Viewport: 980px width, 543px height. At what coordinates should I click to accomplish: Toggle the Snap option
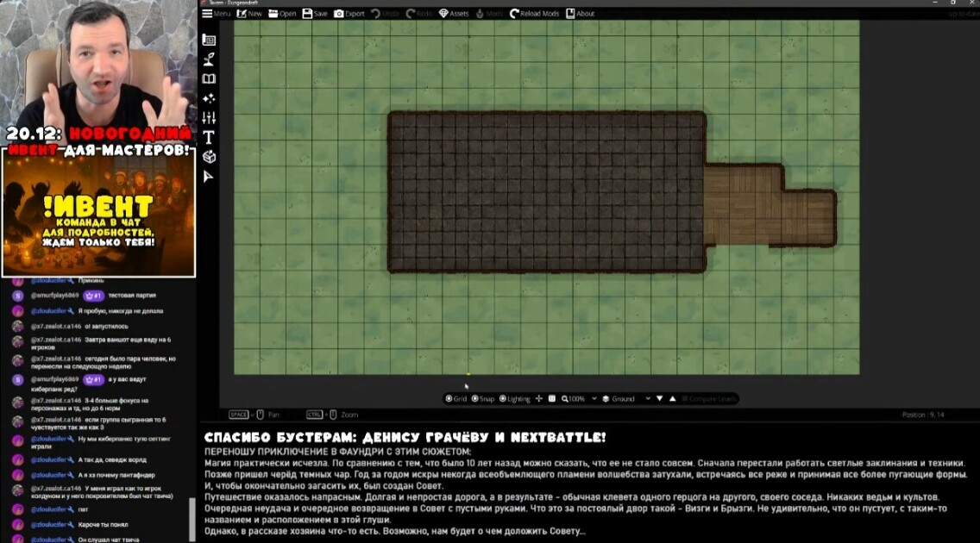point(483,399)
